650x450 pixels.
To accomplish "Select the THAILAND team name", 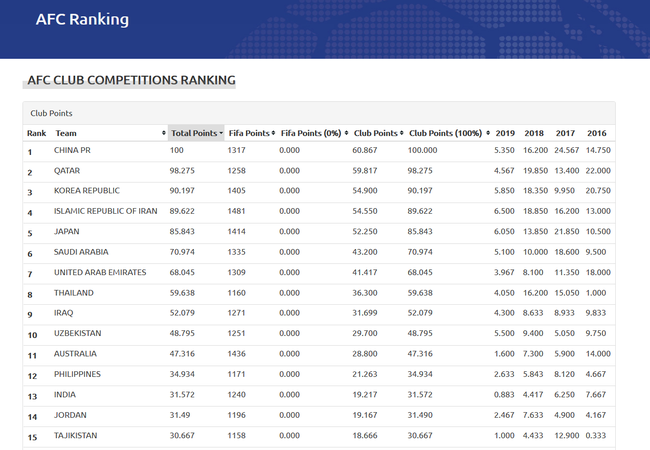I will point(73,293).
